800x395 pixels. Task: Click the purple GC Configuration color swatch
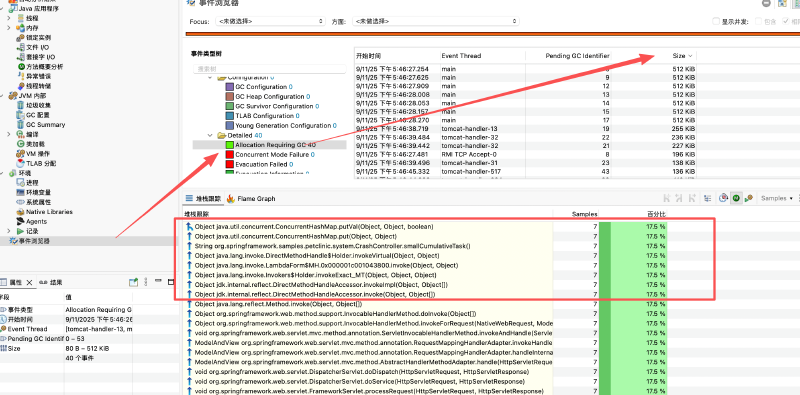click(230, 87)
